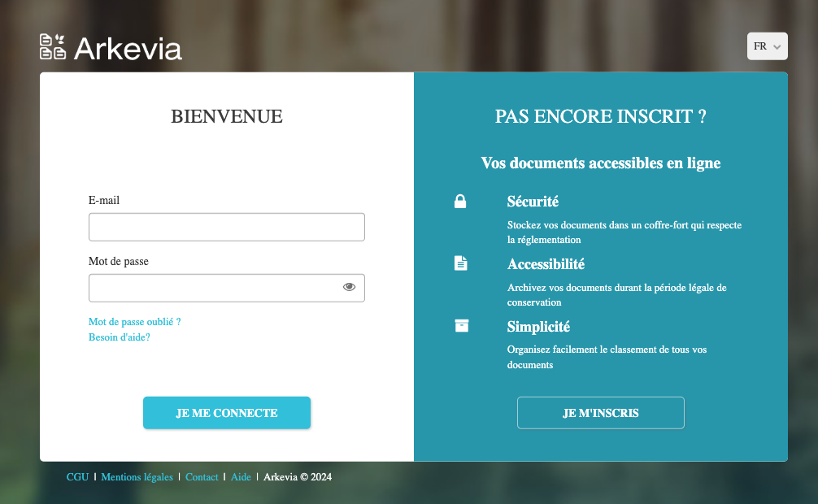Open the Aide page
This screenshot has height=504, width=818.
pos(241,476)
